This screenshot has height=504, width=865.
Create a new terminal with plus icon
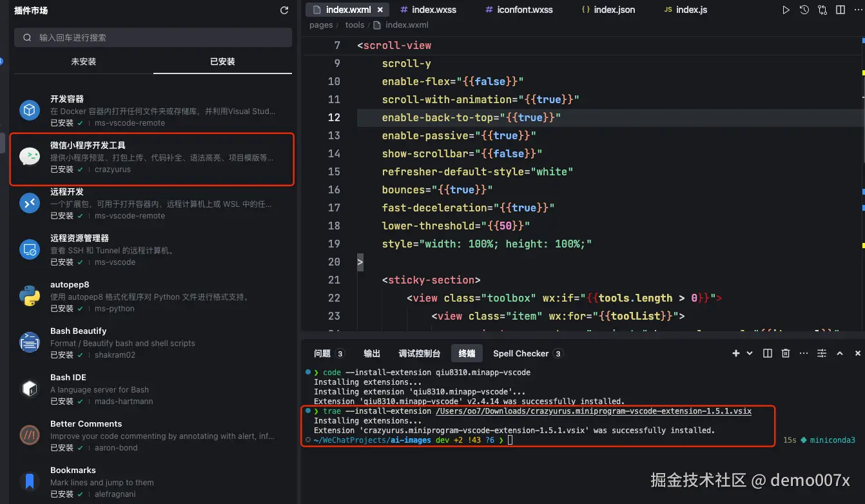pyautogui.click(x=736, y=353)
